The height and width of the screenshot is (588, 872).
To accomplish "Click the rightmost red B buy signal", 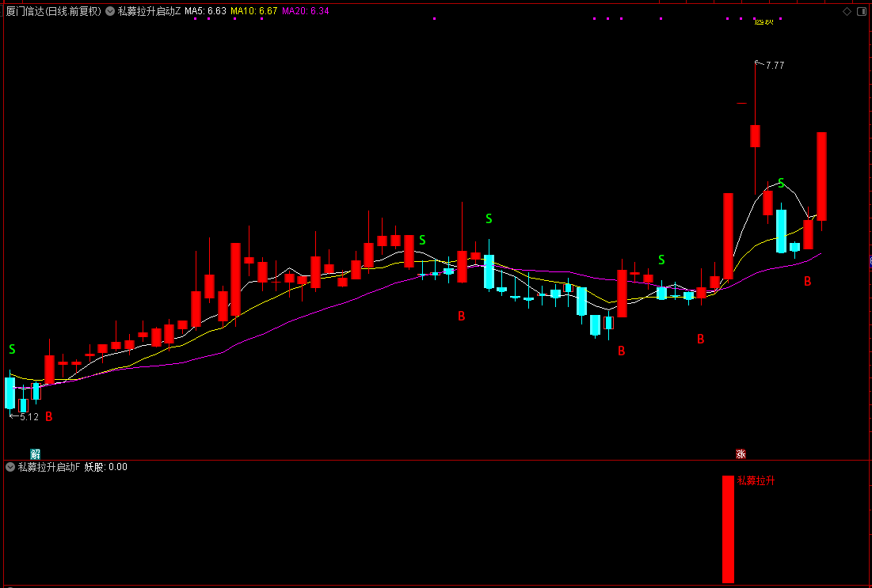I will 807,281.
